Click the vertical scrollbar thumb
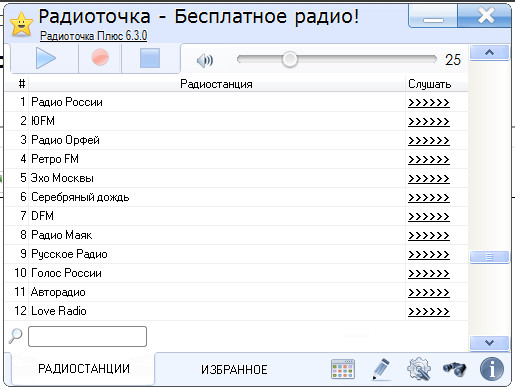This screenshot has height=390, width=515. click(x=489, y=257)
